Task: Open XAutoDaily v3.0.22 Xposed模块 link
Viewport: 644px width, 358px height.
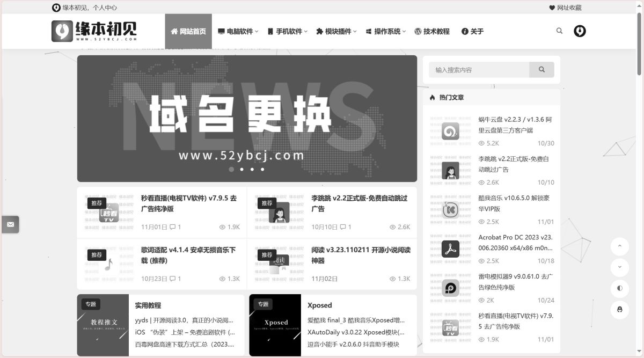Action: pyautogui.click(x=356, y=332)
